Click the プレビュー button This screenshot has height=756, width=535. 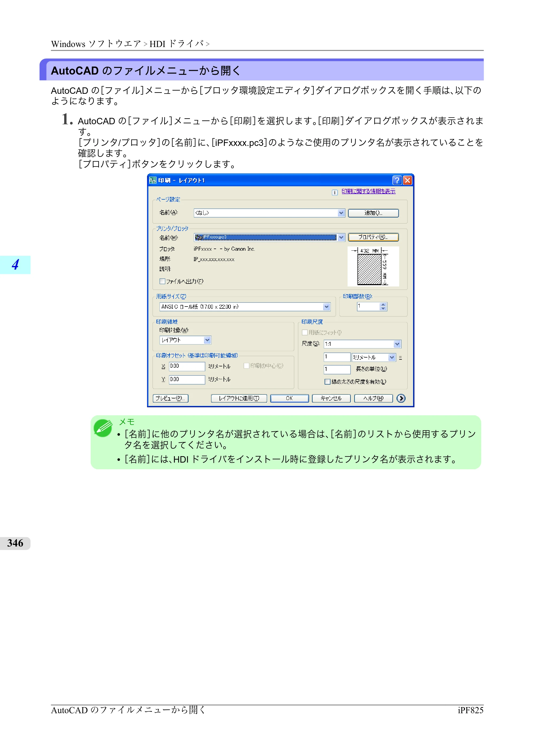coord(171,398)
